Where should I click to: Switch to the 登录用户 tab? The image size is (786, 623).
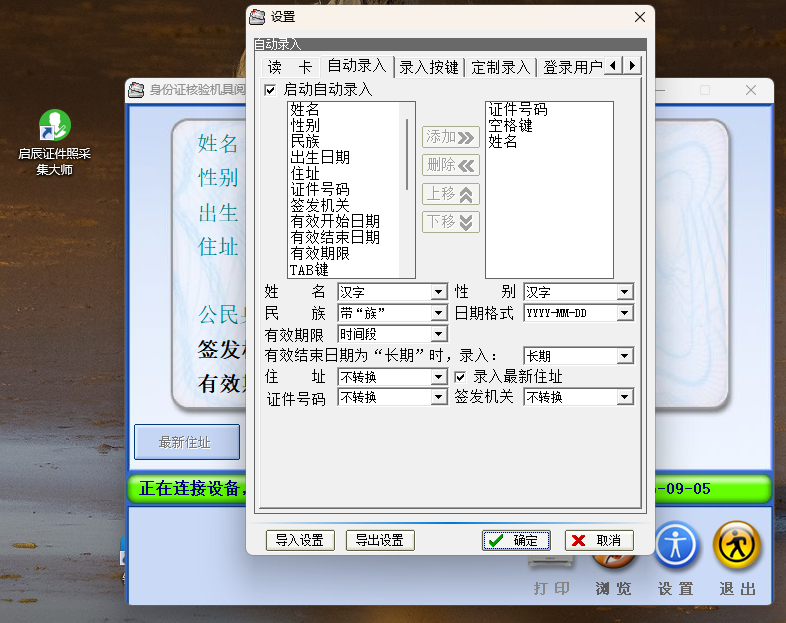[571, 67]
